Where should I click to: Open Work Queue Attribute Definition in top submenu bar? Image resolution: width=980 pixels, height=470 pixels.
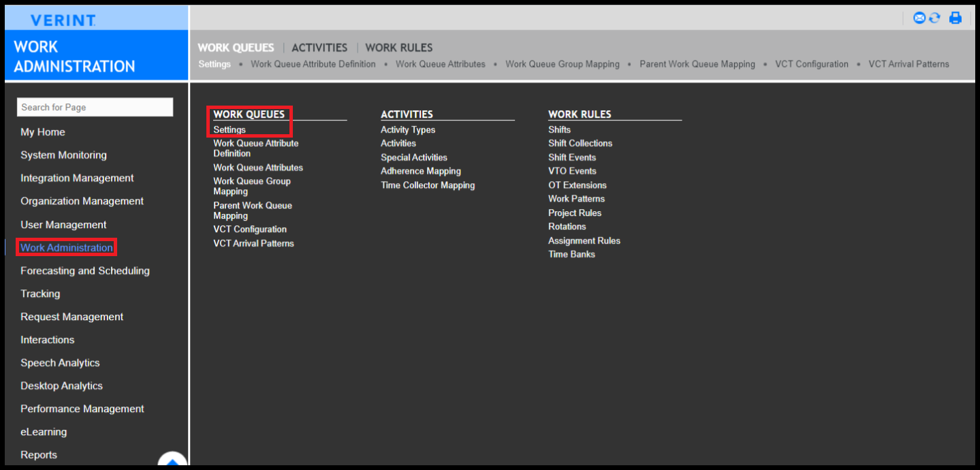tap(313, 64)
